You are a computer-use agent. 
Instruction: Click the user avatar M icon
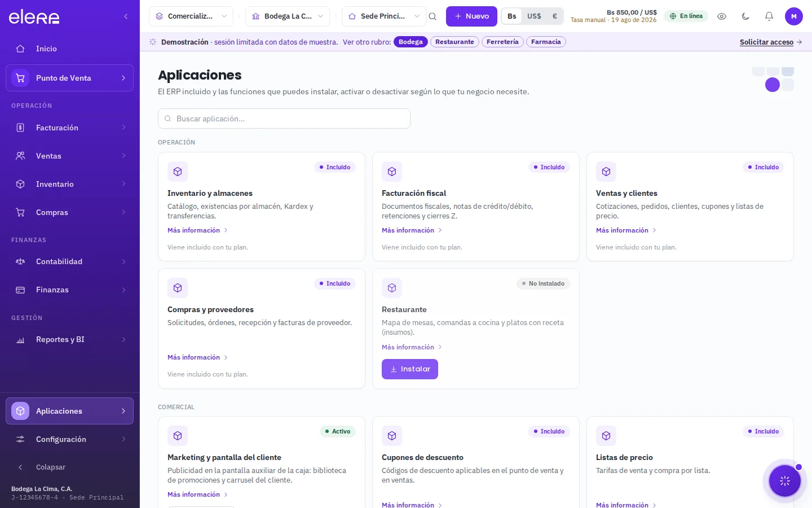(794, 16)
